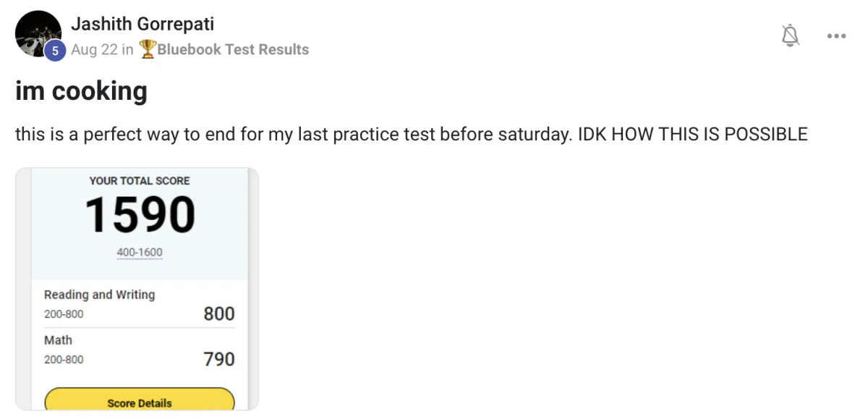Viewport: 868px width, 419px height.
Task: Open the attached score report image
Action: click(x=137, y=289)
